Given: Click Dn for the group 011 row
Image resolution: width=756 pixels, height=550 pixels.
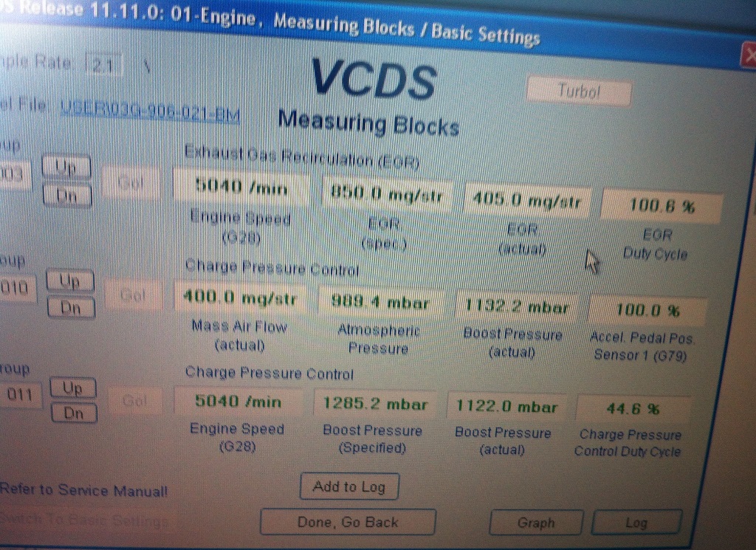Looking at the screenshot, I should (75, 413).
